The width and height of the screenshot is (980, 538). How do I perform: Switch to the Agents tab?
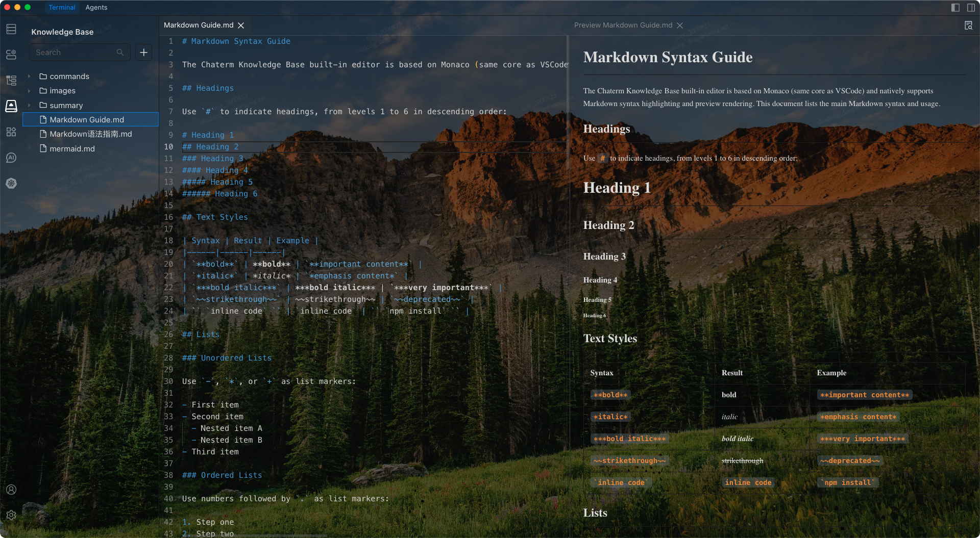(96, 7)
